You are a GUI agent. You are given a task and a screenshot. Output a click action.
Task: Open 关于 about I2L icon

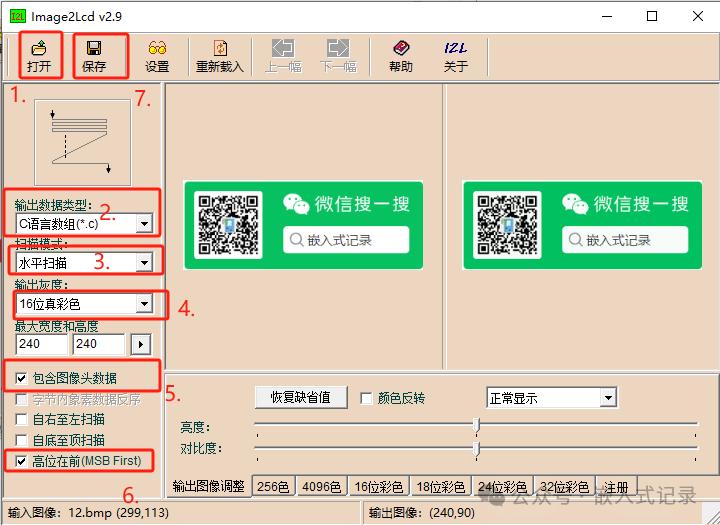click(456, 56)
